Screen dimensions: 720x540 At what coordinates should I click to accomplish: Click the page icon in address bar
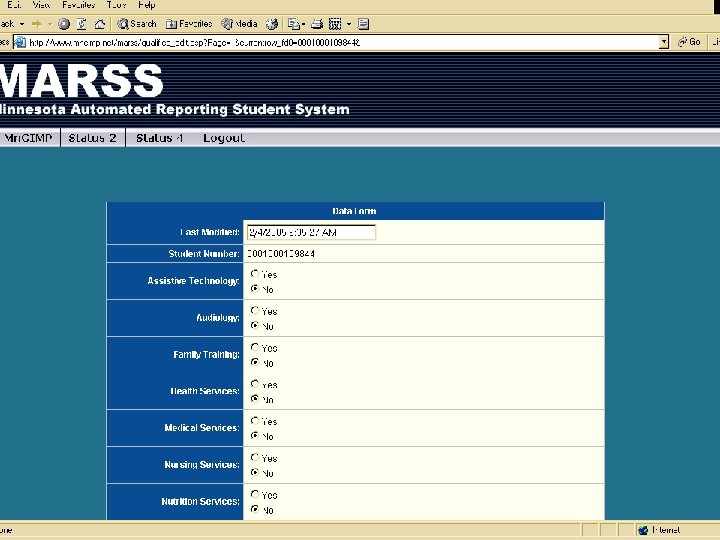click(x=20, y=43)
